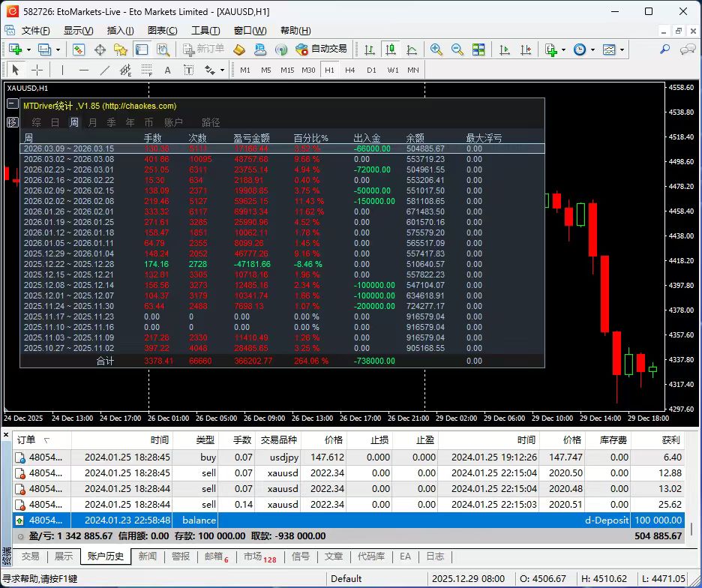
Task: Draw a horizontal line
Action: [84, 70]
